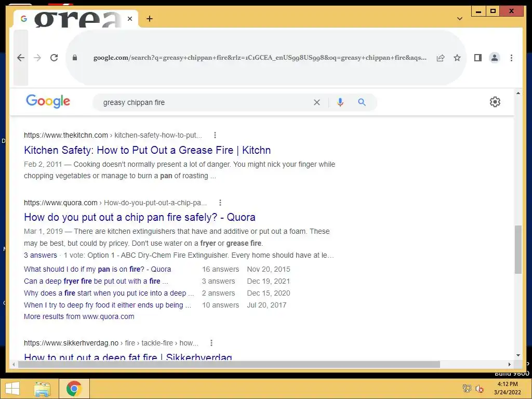Screen dimensions: 532x399
Task: Click the horizontal scrollbar thumb
Action: pyautogui.click(x=229, y=364)
